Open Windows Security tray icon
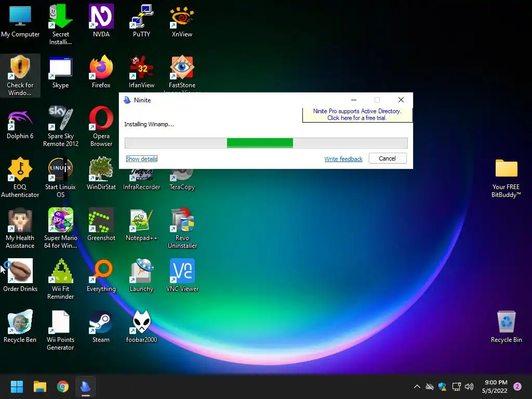The image size is (532, 399). coord(442,387)
